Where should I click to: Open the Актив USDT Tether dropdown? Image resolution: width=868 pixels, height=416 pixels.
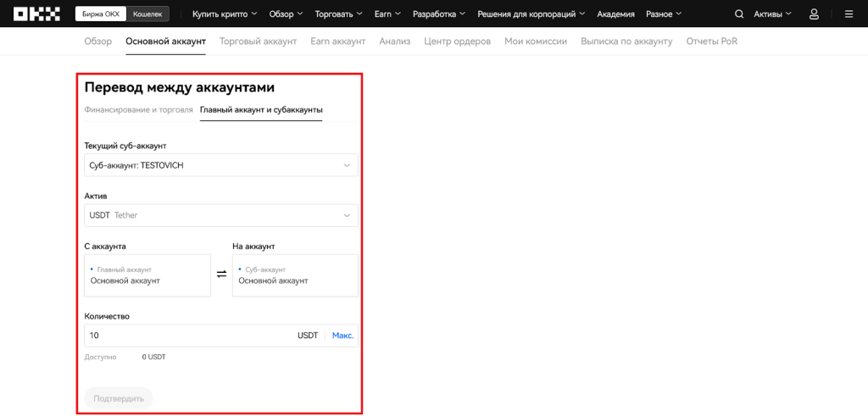tap(221, 215)
